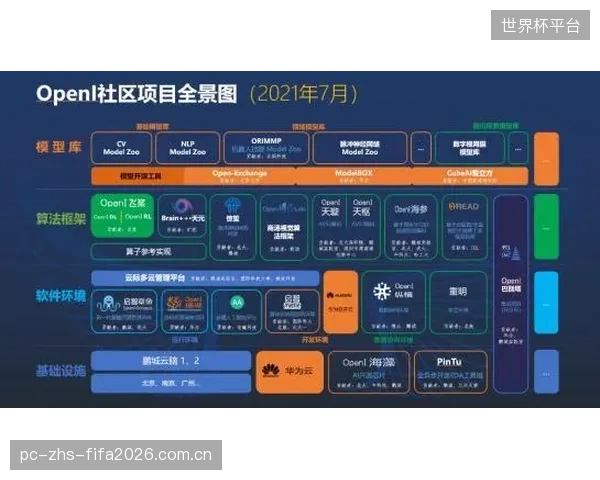Click the 软件环境 row heading
600x480 pixels.
coord(61,296)
